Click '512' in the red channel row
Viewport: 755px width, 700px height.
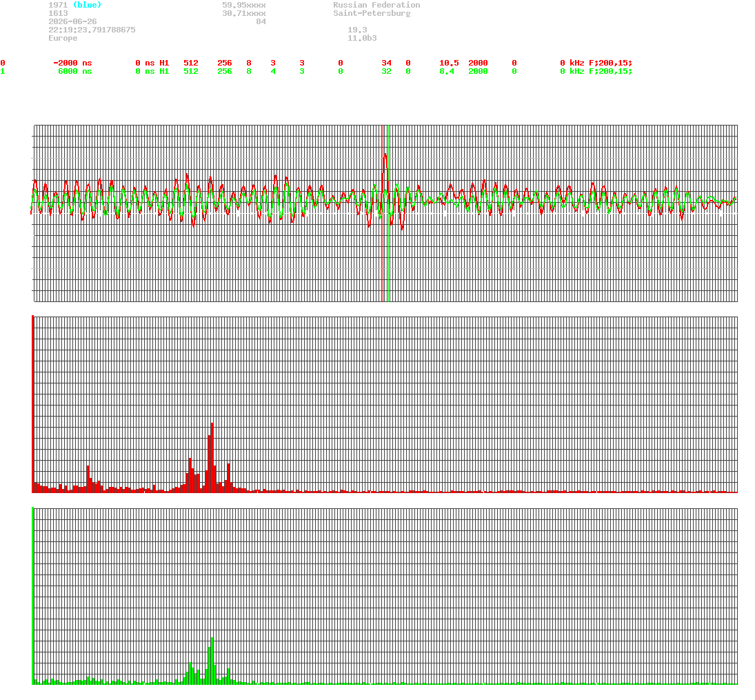[x=191, y=63]
